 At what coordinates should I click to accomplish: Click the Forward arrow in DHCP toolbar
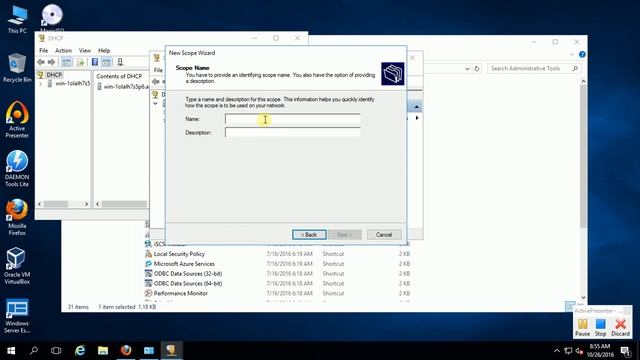tap(51, 62)
